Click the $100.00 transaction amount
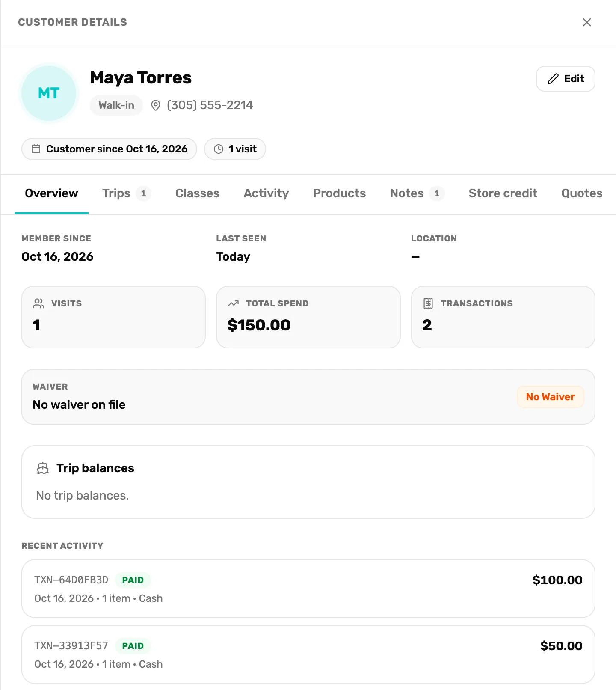Screen dimensions: 616x690 (557, 580)
